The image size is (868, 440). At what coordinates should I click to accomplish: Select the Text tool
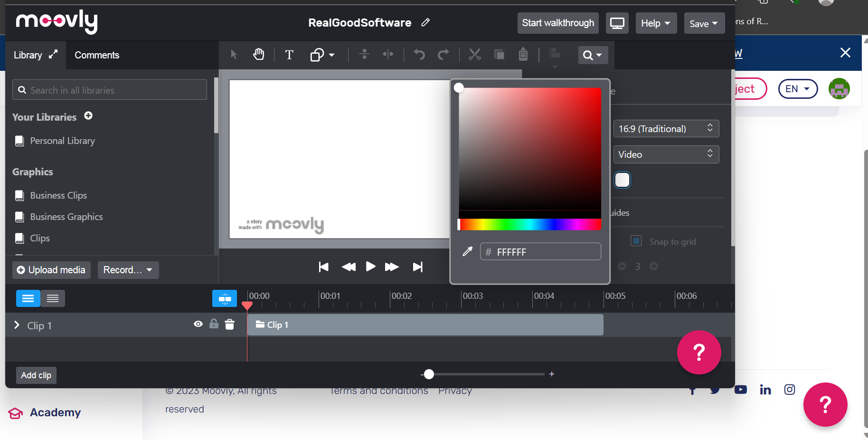[x=289, y=55]
